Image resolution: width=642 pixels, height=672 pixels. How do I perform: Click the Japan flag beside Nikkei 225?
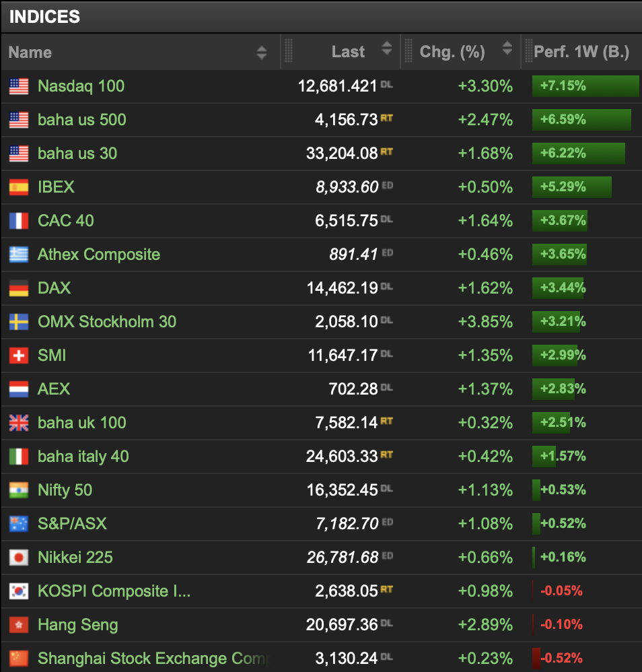[19, 558]
